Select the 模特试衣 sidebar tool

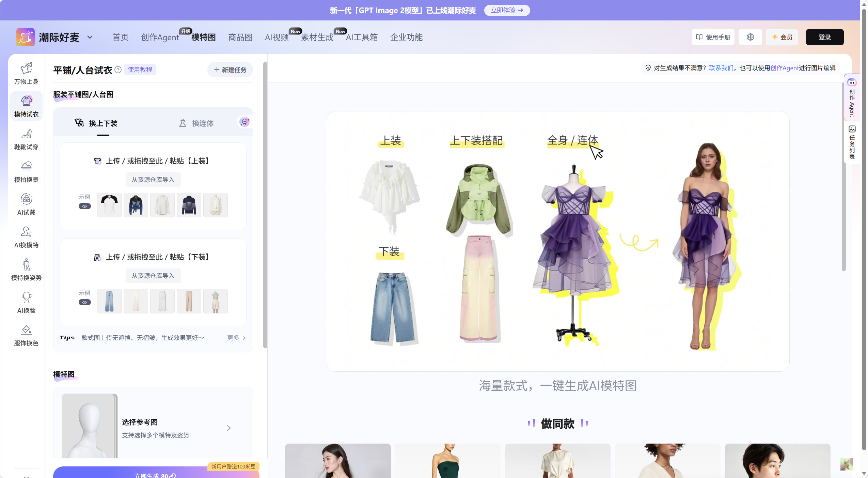(26, 106)
